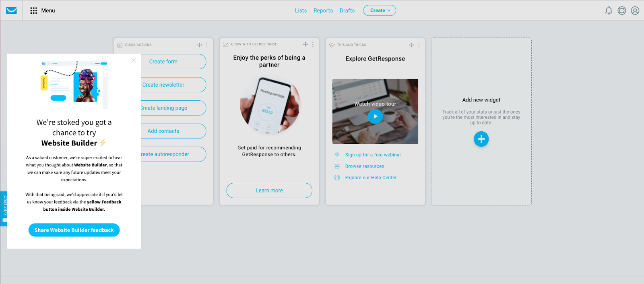Viewport: 644px width, 284px height.
Task: Click Enjoy the perks of being a partner heading
Action: point(269,61)
